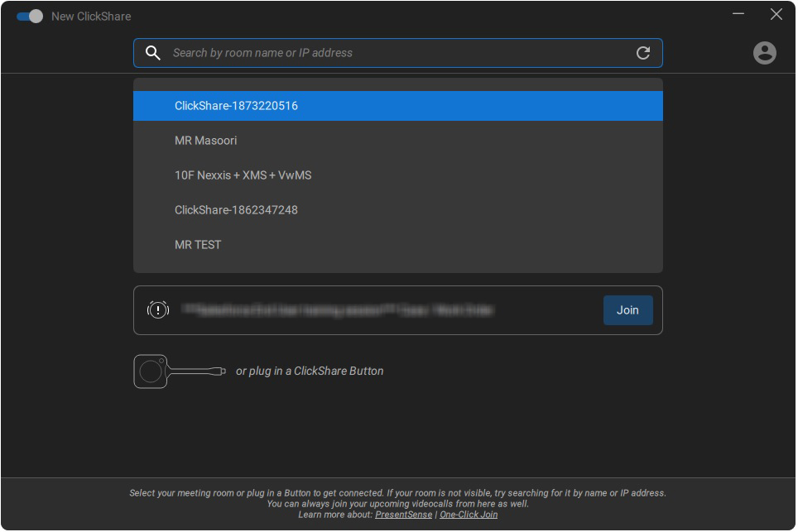Pick ClickShare-1862347248 in the list

point(236,210)
